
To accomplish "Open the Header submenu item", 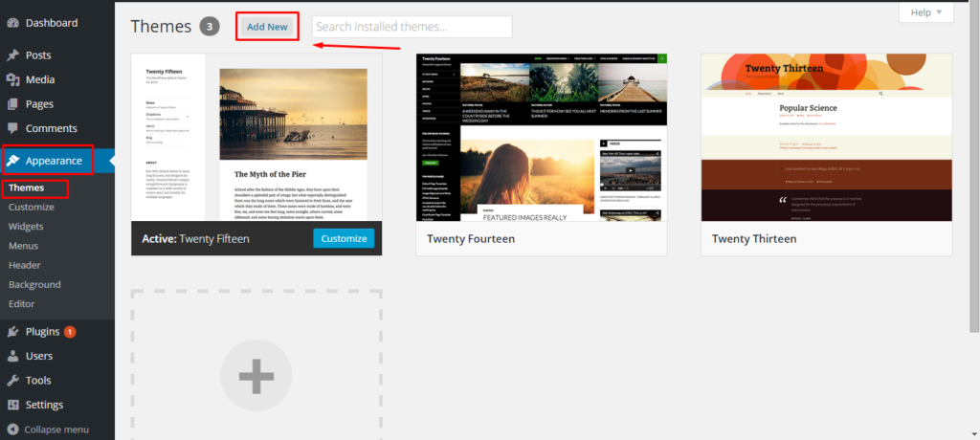I will tap(25, 265).
